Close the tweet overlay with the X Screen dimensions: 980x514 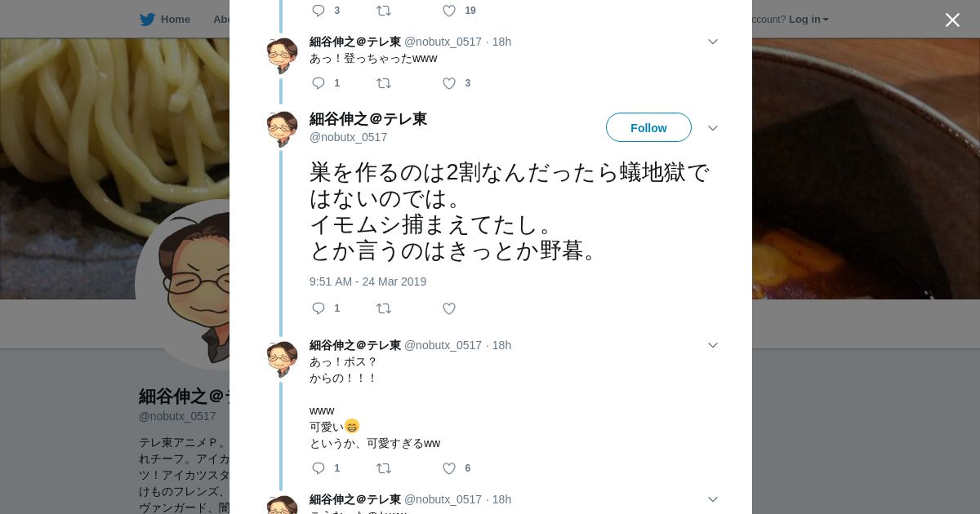[x=952, y=20]
